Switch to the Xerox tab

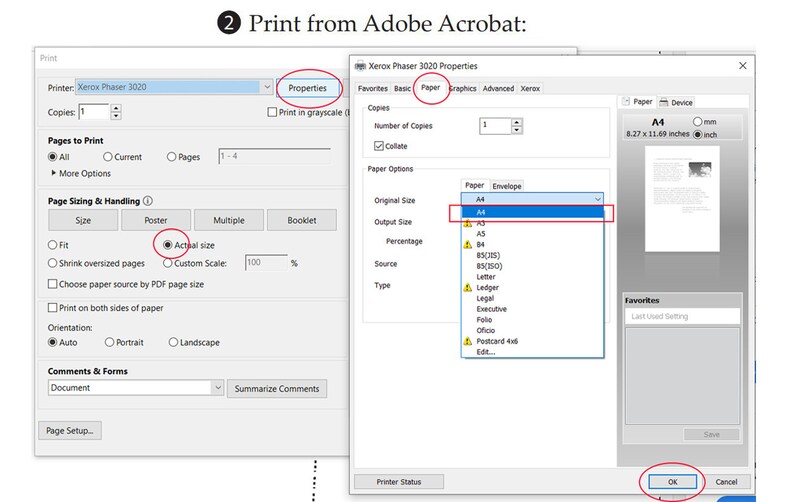tap(530, 88)
